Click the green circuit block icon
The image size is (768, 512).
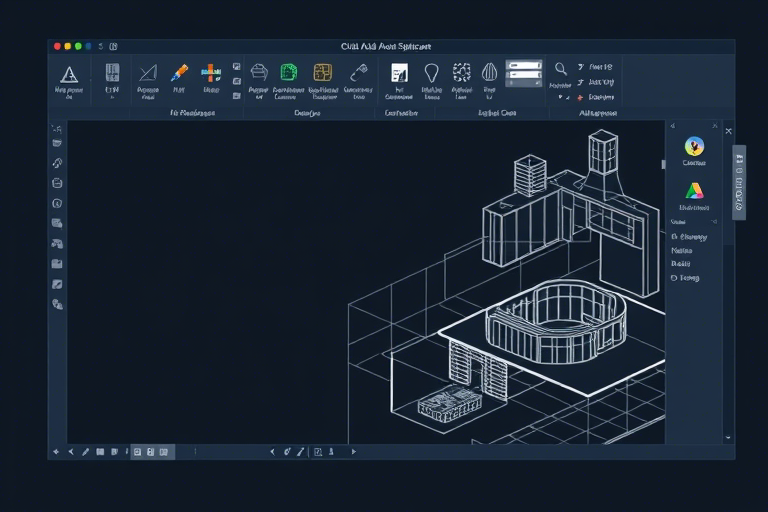coord(289,73)
